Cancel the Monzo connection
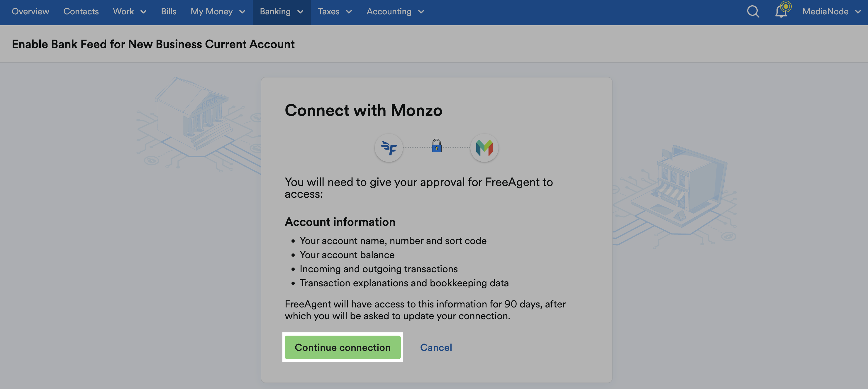 436,347
